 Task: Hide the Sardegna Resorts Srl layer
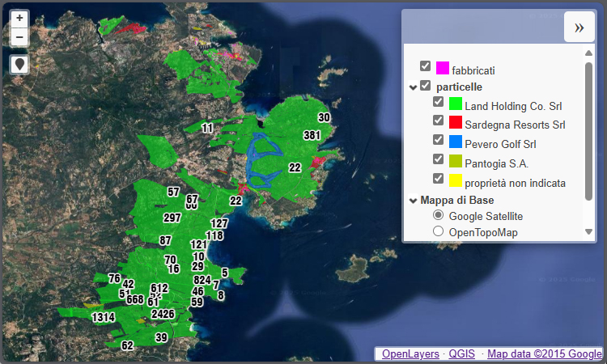(438, 121)
